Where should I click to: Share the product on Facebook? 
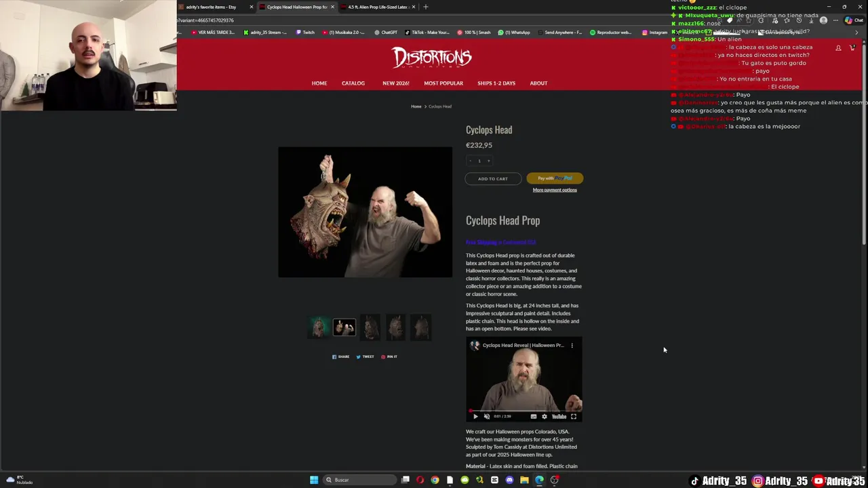pyautogui.click(x=340, y=357)
